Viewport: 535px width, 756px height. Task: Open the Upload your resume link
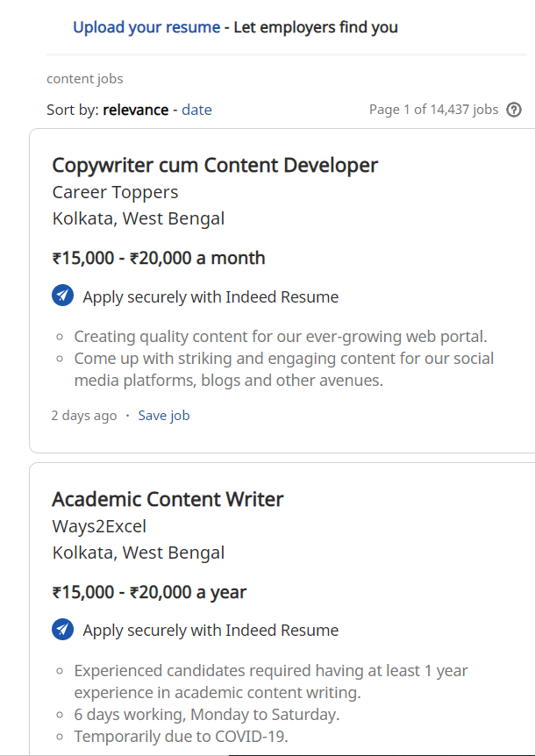146,27
